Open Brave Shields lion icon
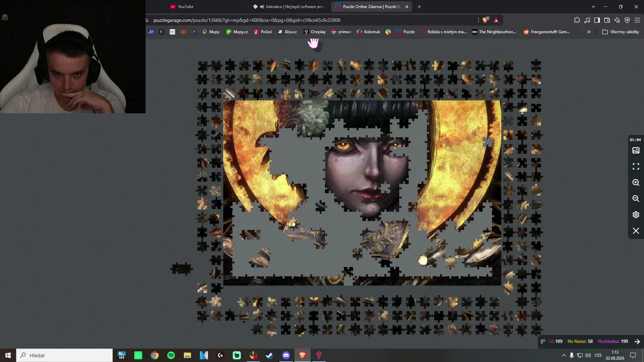 485,20
